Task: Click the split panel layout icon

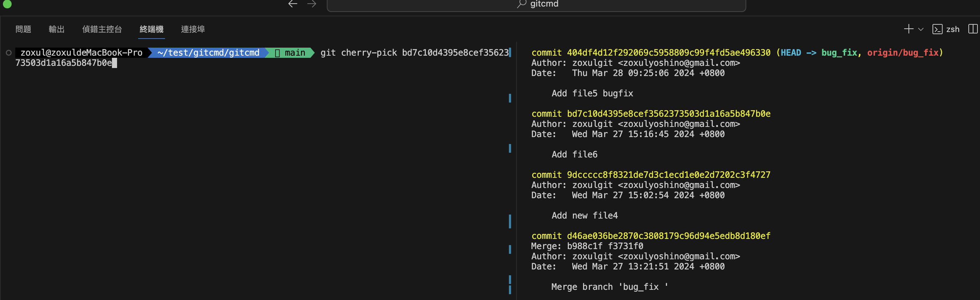Action: click(x=972, y=29)
